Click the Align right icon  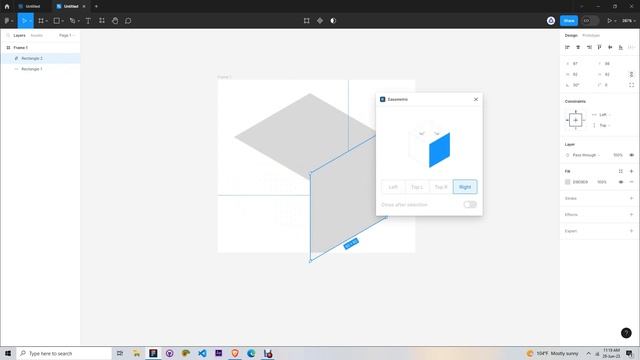589,47
